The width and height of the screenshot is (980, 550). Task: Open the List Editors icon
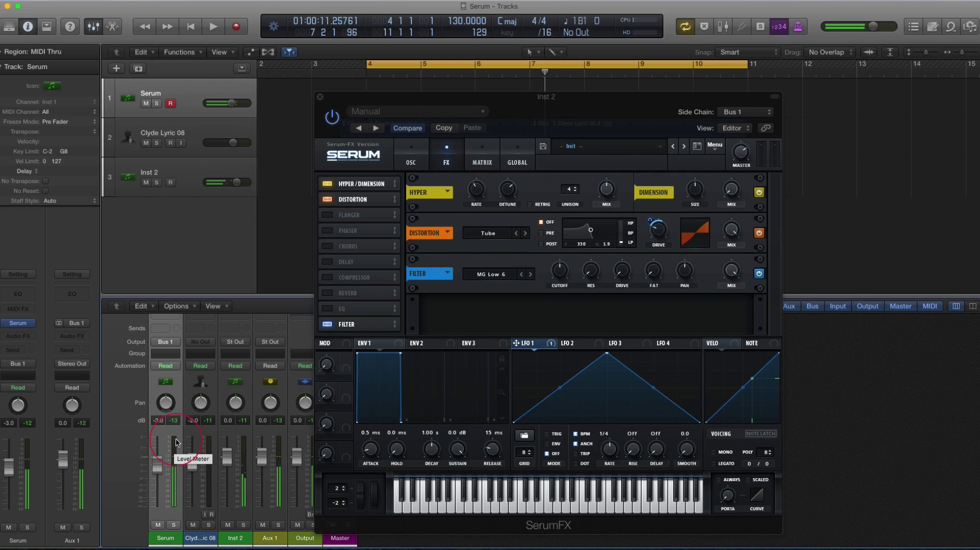(x=914, y=27)
